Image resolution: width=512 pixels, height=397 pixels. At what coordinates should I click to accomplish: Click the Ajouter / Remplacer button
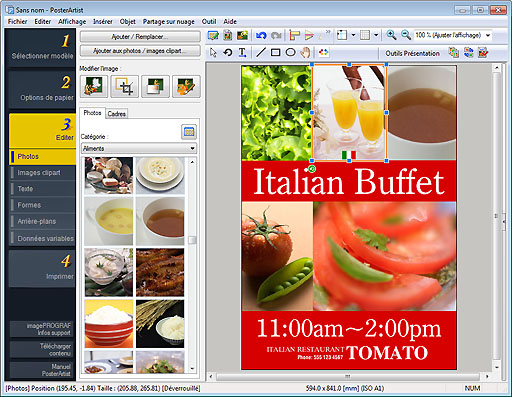click(x=140, y=37)
